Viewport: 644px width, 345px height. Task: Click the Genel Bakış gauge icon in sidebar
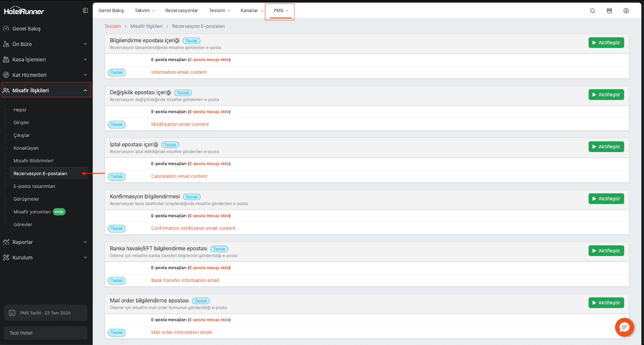(6, 29)
